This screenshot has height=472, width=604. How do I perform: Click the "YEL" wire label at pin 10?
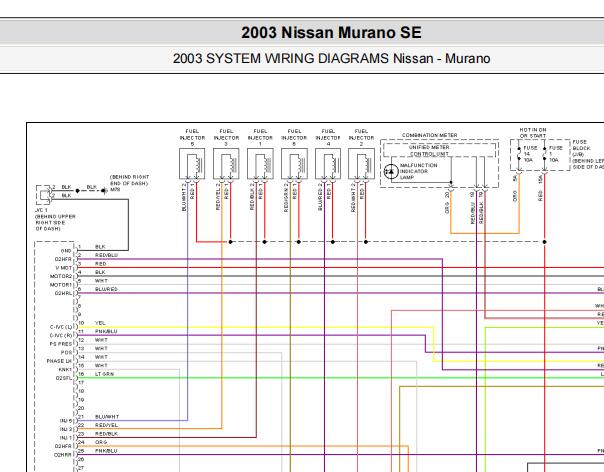[100, 323]
